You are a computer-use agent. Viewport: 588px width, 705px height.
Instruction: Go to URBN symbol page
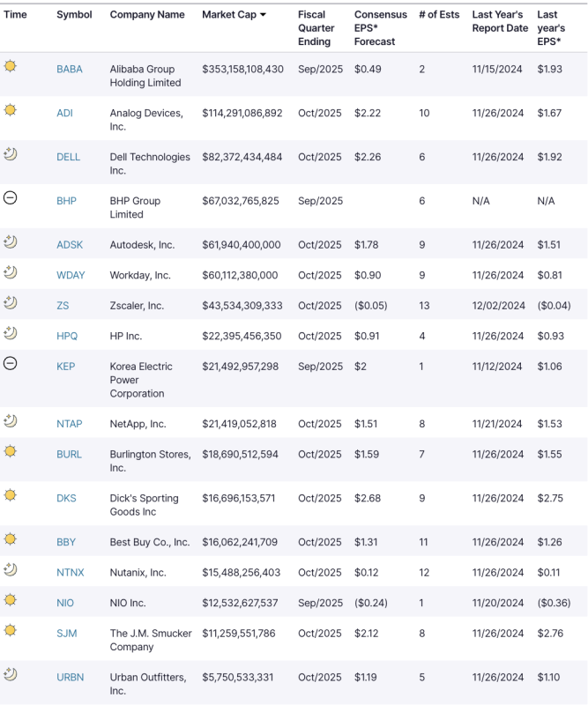coord(70,677)
